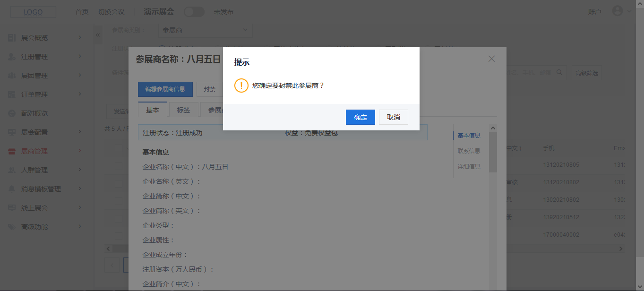The width and height of the screenshot is (644, 291).
Task: Click the 封禁 button
Action: (209, 89)
